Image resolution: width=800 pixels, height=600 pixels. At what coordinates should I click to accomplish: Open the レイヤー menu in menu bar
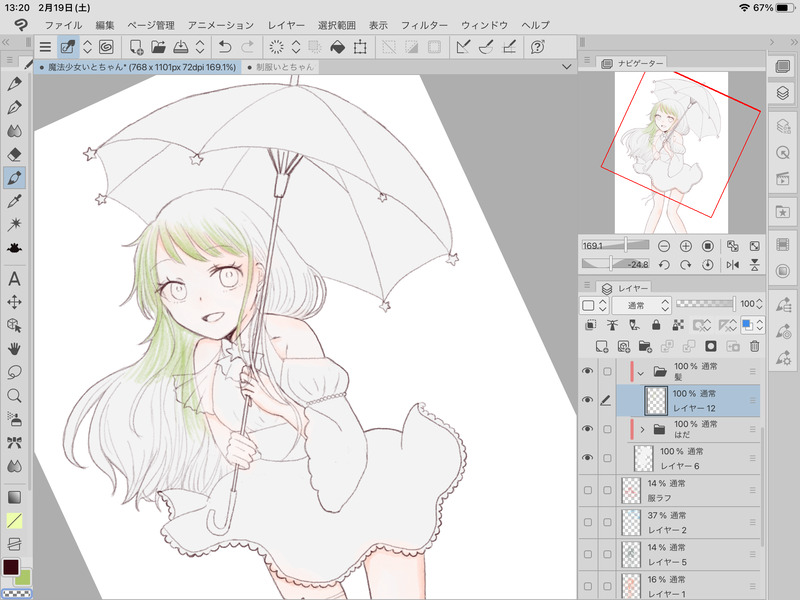coord(286,24)
